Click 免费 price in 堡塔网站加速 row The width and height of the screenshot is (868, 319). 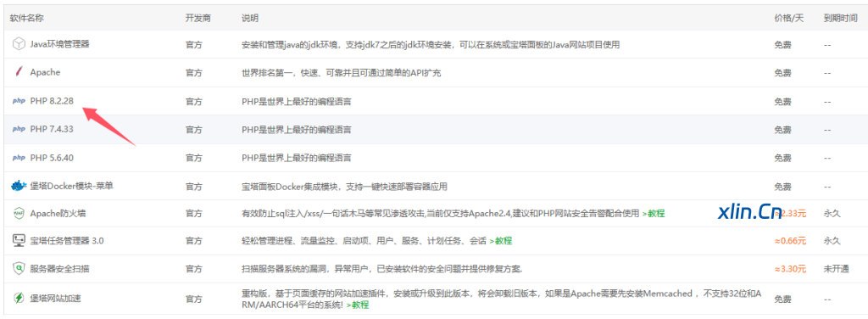tap(782, 298)
